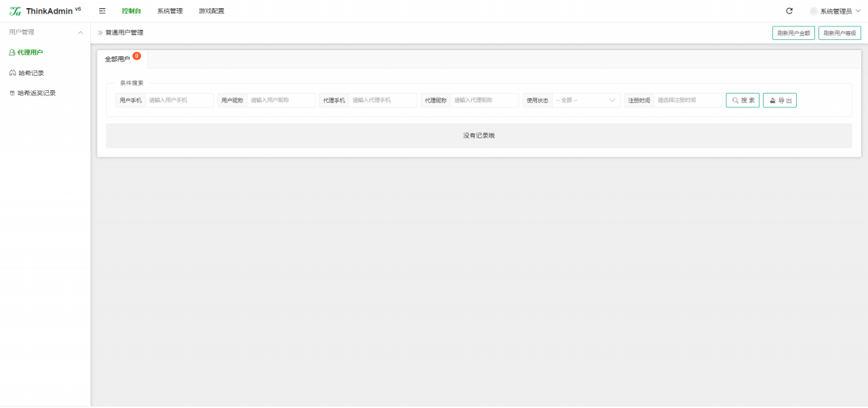Click the ThinkAdmin logo icon
Image resolution: width=868 pixels, height=408 pixels.
point(15,11)
